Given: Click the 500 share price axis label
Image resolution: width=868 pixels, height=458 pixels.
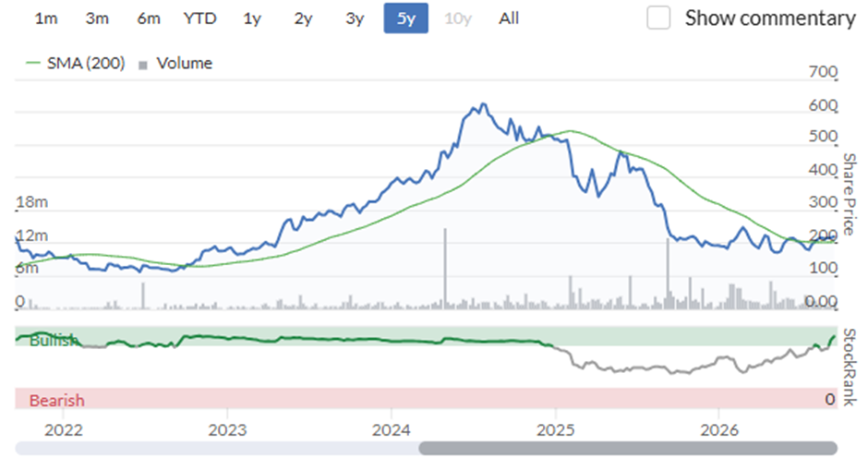Looking at the screenshot, I should point(823,137).
